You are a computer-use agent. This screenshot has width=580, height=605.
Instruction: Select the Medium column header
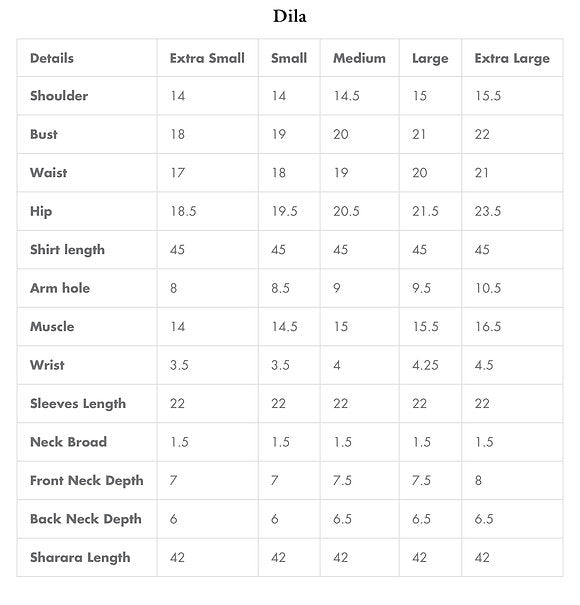pyautogui.click(x=359, y=58)
